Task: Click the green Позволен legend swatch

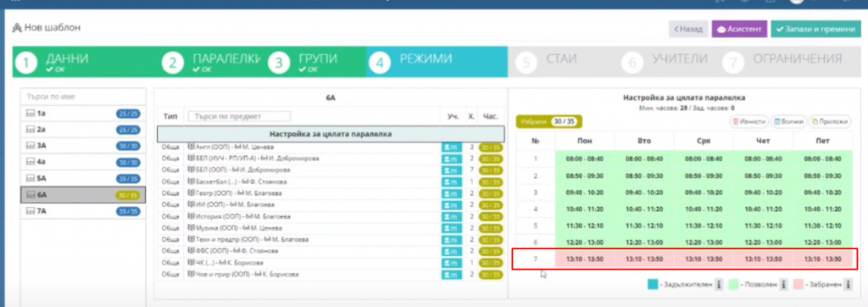Action: point(735,284)
